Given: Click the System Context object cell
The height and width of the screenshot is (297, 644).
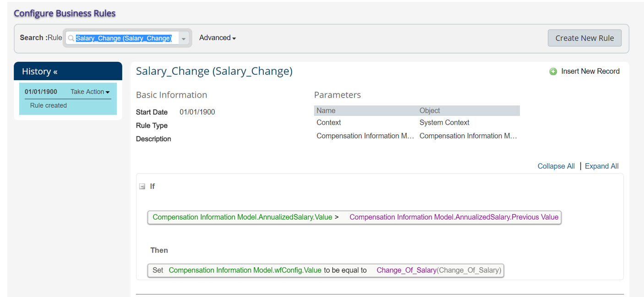Looking at the screenshot, I should (x=444, y=123).
